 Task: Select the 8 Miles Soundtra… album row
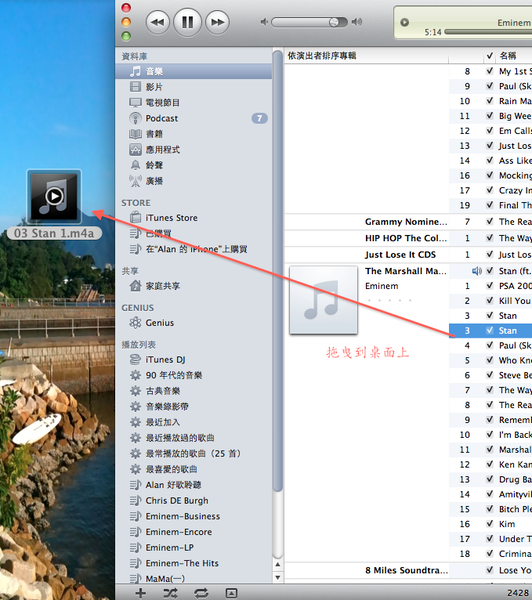(x=406, y=571)
